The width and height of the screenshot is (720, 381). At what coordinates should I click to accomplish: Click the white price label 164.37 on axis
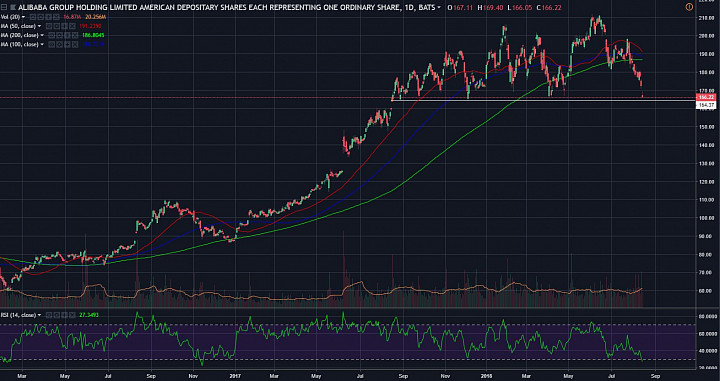[706, 105]
